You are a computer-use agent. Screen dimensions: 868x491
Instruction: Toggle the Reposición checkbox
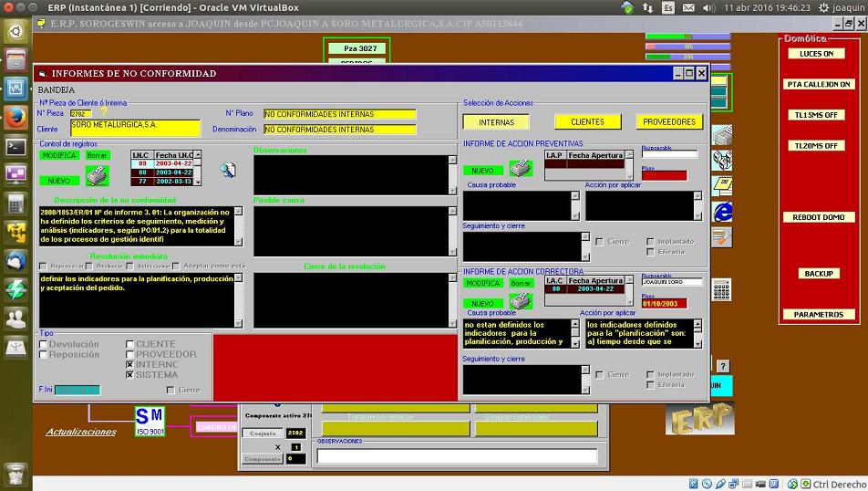[x=43, y=355]
